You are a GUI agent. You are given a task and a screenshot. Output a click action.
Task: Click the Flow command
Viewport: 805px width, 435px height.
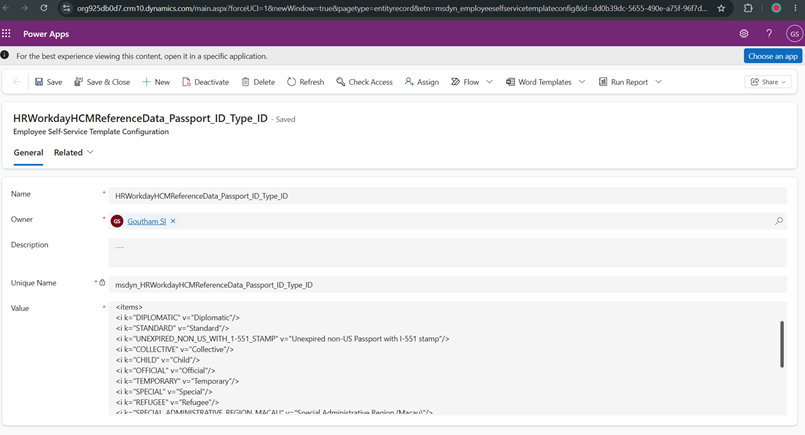click(x=465, y=82)
